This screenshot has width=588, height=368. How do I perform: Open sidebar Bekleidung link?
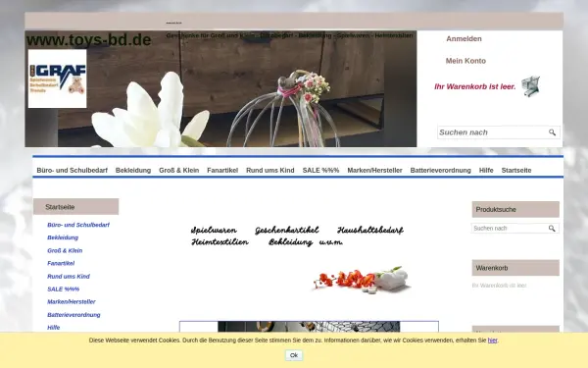(63, 237)
